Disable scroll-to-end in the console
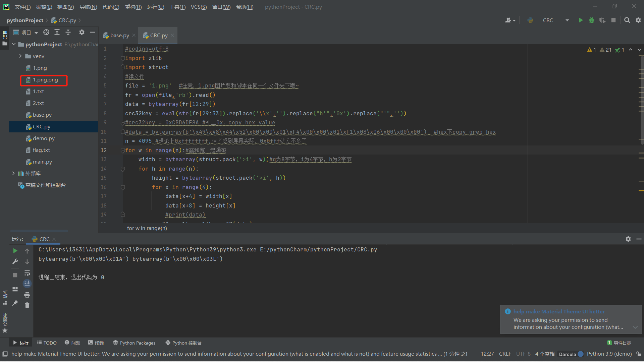This screenshot has height=362, width=644. pyautogui.click(x=27, y=283)
